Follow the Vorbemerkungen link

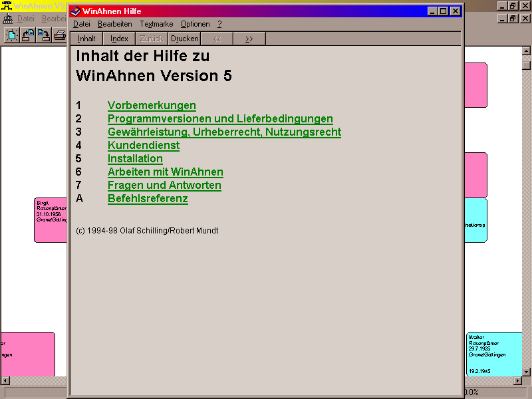pos(152,105)
